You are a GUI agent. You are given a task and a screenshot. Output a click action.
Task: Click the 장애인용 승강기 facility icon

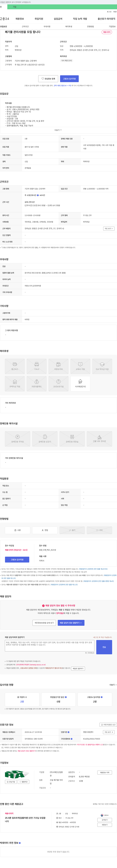click(x=45, y=439)
